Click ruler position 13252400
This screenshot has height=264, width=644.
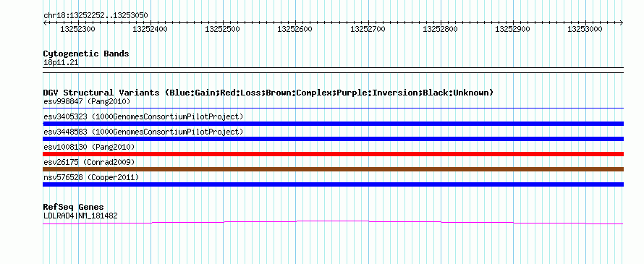(150, 29)
